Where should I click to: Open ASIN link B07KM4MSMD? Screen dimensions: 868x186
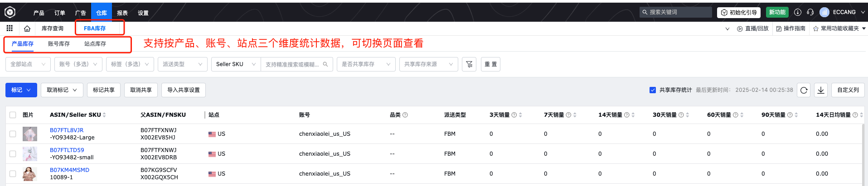(x=69, y=170)
